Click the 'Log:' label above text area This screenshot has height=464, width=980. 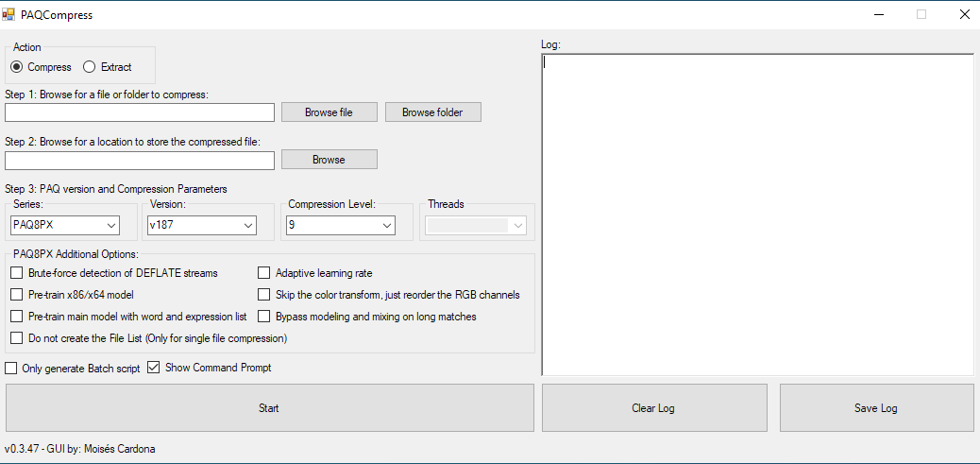551,45
